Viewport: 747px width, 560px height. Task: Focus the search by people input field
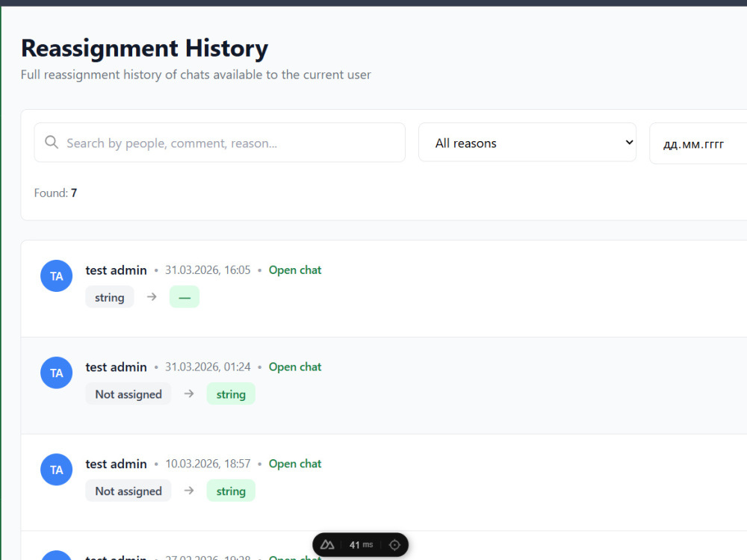point(220,143)
